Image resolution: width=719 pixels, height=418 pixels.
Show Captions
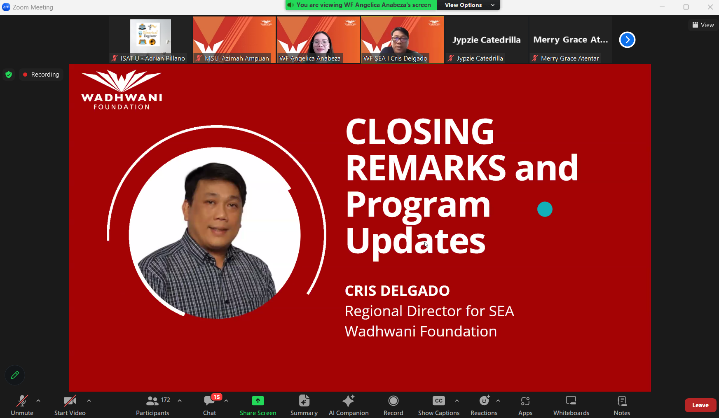point(438,405)
